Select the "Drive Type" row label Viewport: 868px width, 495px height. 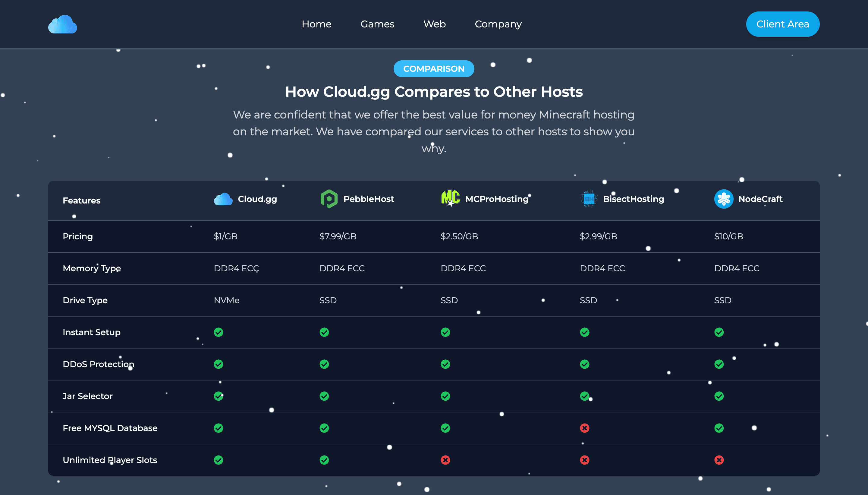click(85, 301)
